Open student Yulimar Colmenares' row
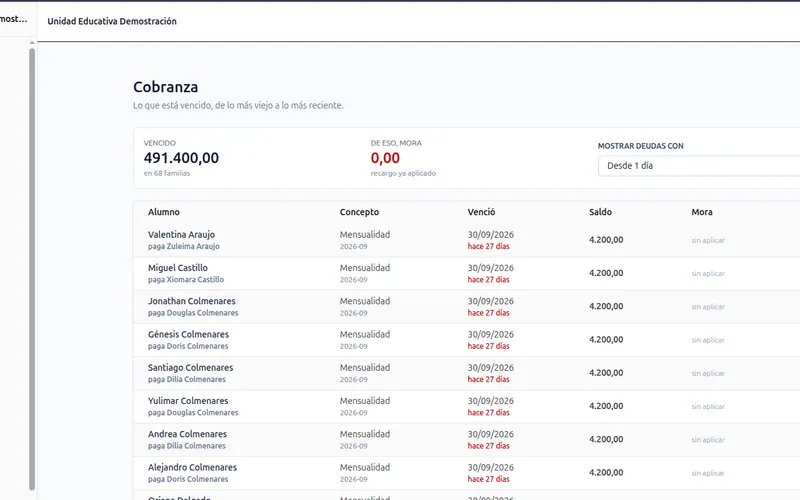800x500 pixels. 466,406
